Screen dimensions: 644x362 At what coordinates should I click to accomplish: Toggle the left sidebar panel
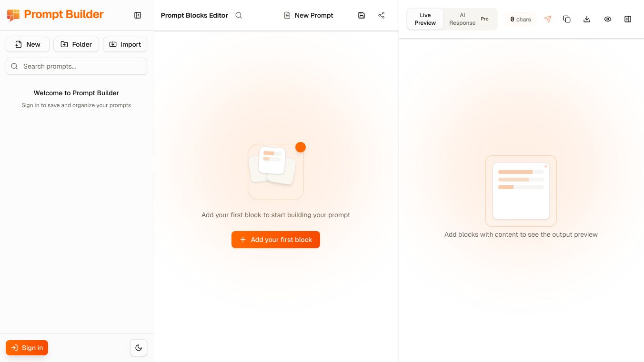(x=138, y=15)
